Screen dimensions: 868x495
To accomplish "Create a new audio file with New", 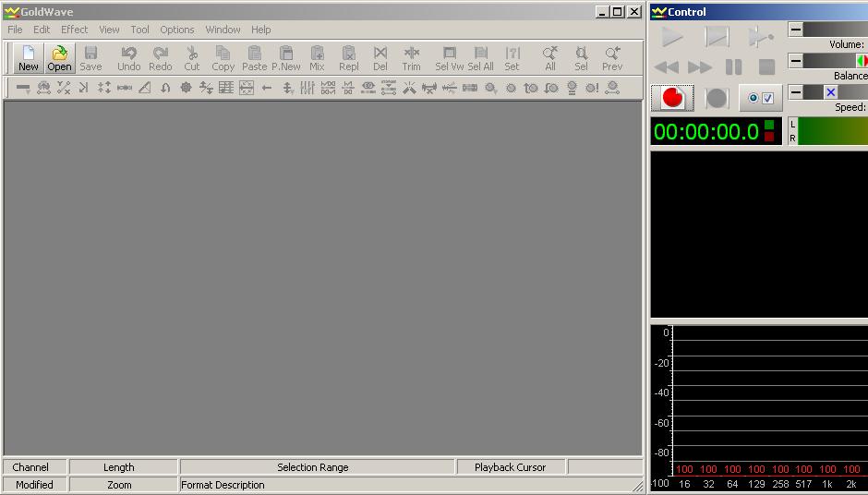I will 29,58.
